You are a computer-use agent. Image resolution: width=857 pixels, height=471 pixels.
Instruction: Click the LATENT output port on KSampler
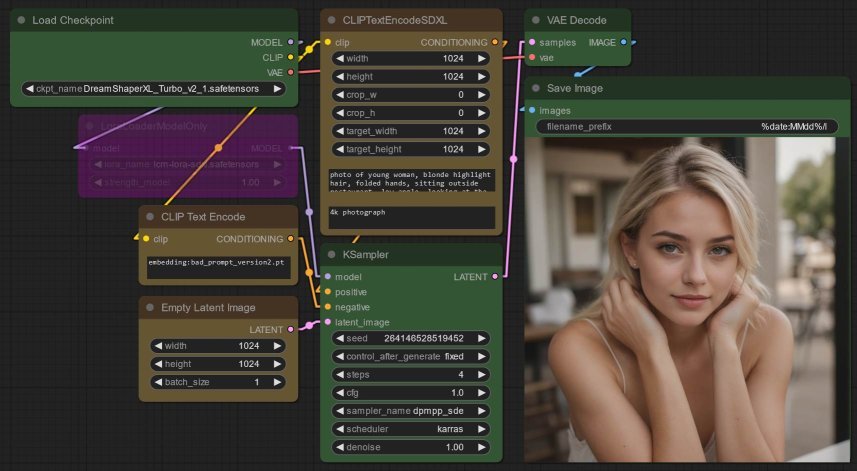tap(495, 276)
